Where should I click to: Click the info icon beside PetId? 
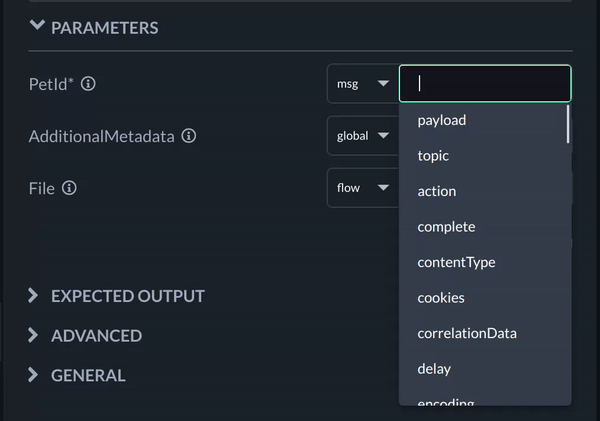coord(88,84)
